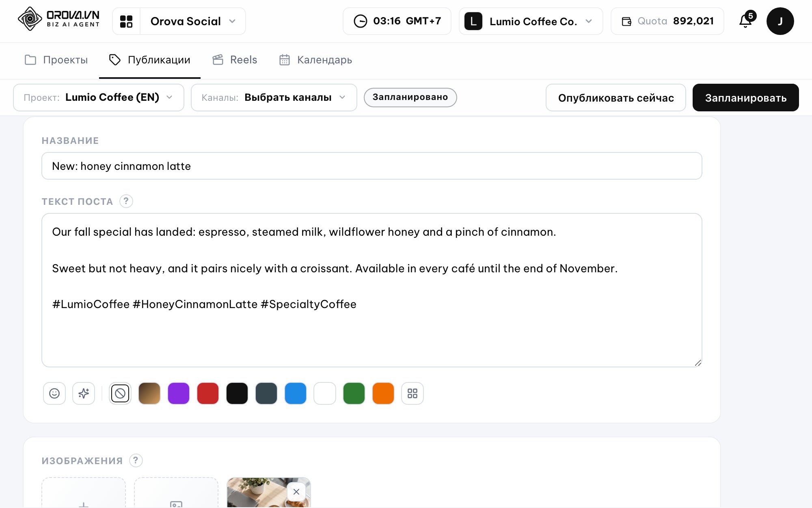Open the notifications bell
This screenshot has width=812, height=508.
[746, 20]
